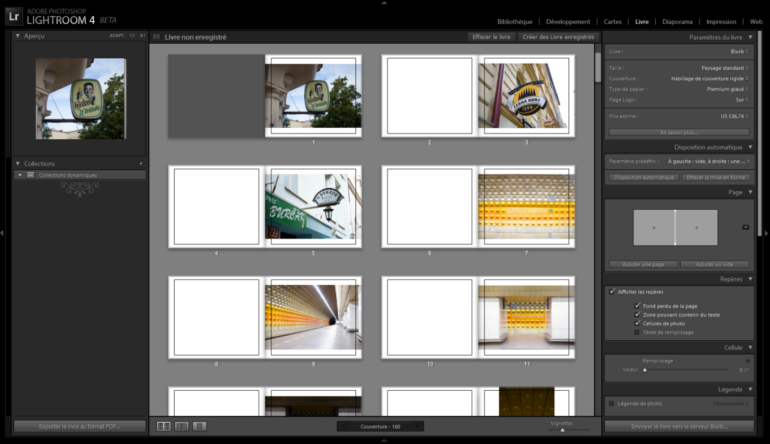Screen dimensions: 770x444
Task: Adjust the Remplissage Valeur slider
Action: point(645,369)
